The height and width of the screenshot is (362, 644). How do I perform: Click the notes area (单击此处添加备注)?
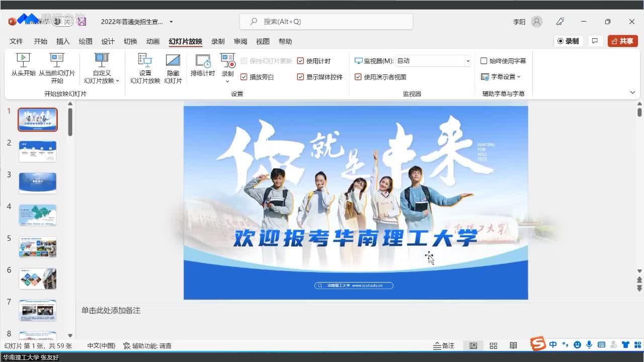click(111, 311)
